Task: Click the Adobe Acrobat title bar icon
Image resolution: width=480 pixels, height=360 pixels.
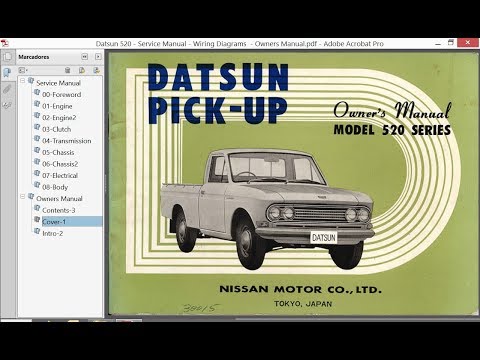Action: pyautogui.click(x=4, y=43)
